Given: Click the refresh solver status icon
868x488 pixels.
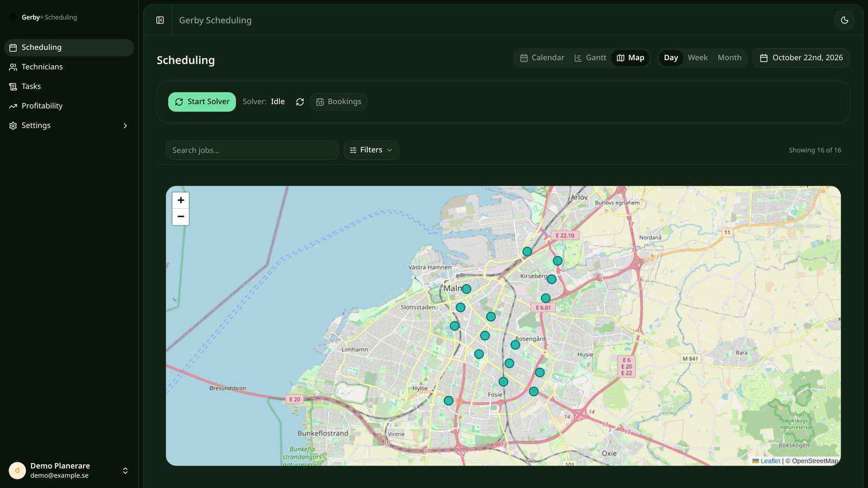Looking at the screenshot, I should coord(300,102).
